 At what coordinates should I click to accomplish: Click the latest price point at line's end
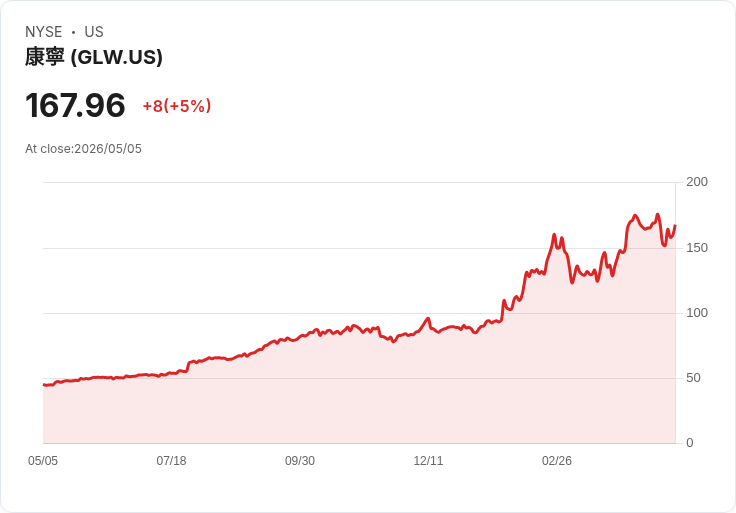click(x=675, y=226)
